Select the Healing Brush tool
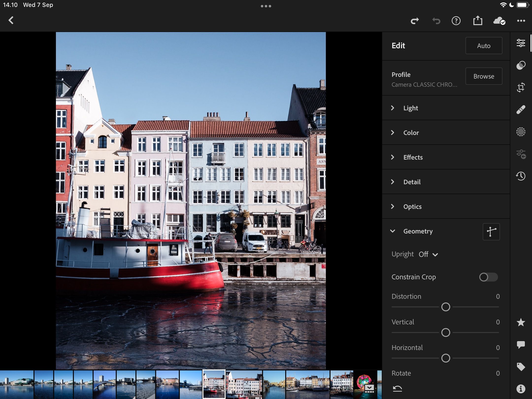Screen dimensions: 532x399 (521, 110)
